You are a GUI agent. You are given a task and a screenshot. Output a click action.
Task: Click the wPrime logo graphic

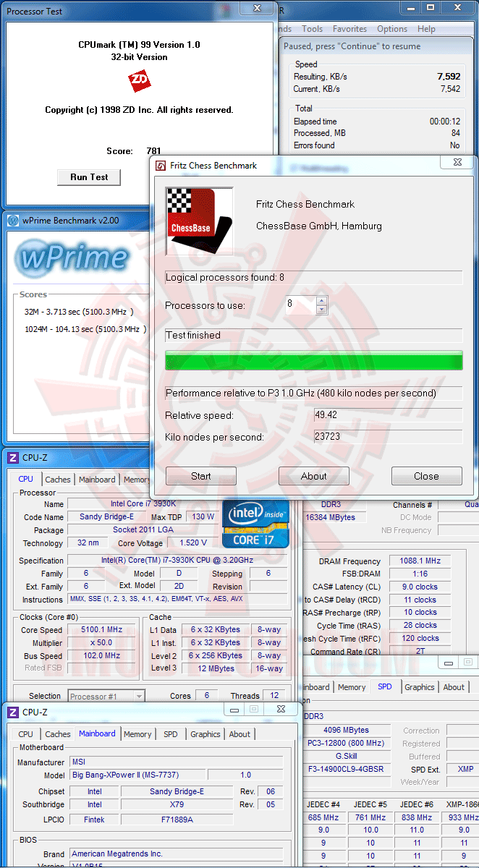73,259
